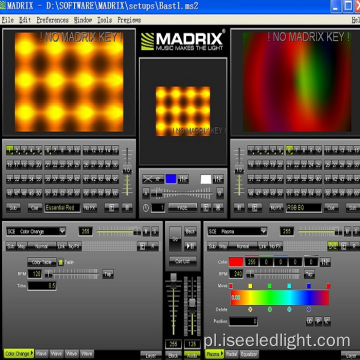Open the SCE Color Change effect dropdown

click(x=36, y=231)
